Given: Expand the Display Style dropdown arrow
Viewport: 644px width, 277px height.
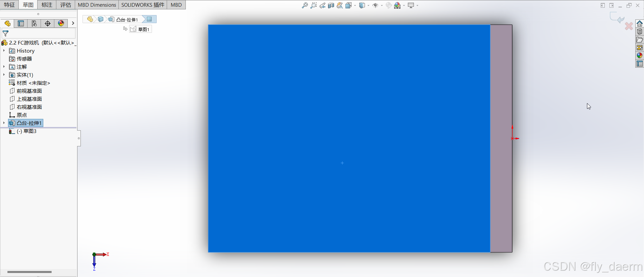Looking at the screenshot, I should click(x=368, y=6).
